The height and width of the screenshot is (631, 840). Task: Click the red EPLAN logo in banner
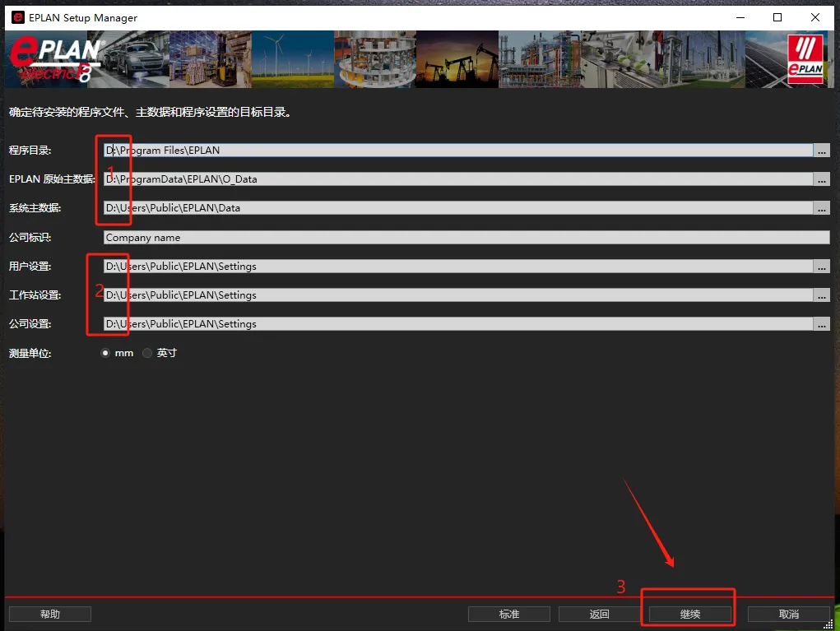[x=805, y=59]
